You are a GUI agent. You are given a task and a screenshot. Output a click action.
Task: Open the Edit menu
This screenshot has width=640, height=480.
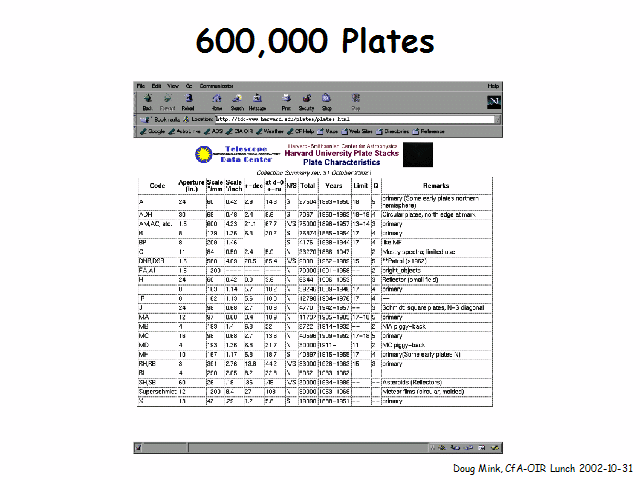pos(156,86)
